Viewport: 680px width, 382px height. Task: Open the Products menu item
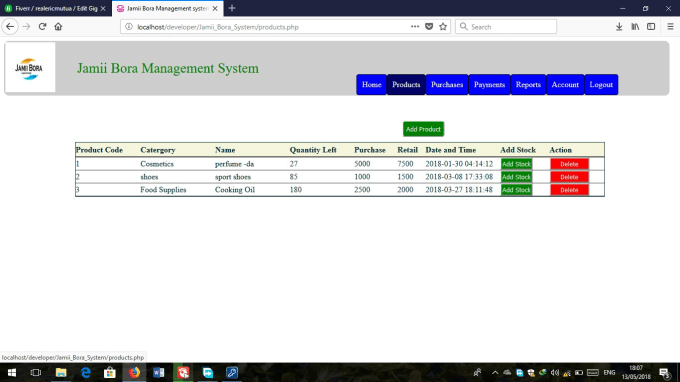tap(406, 85)
